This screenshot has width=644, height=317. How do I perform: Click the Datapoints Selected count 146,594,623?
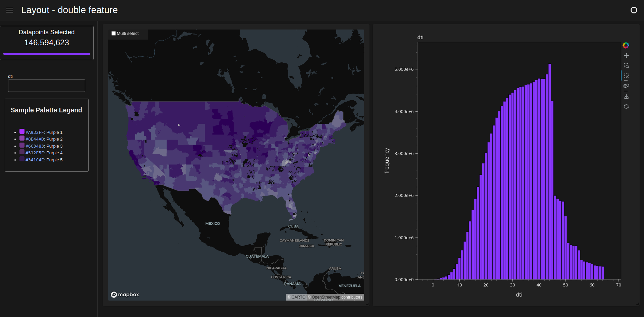pyautogui.click(x=47, y=43)
